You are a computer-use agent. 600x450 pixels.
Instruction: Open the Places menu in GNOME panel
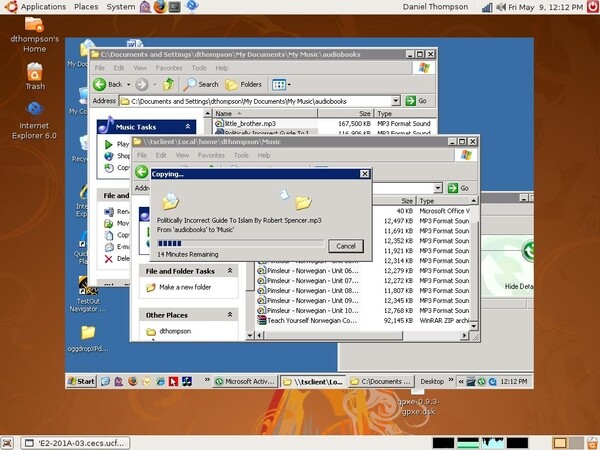[86, 7]
